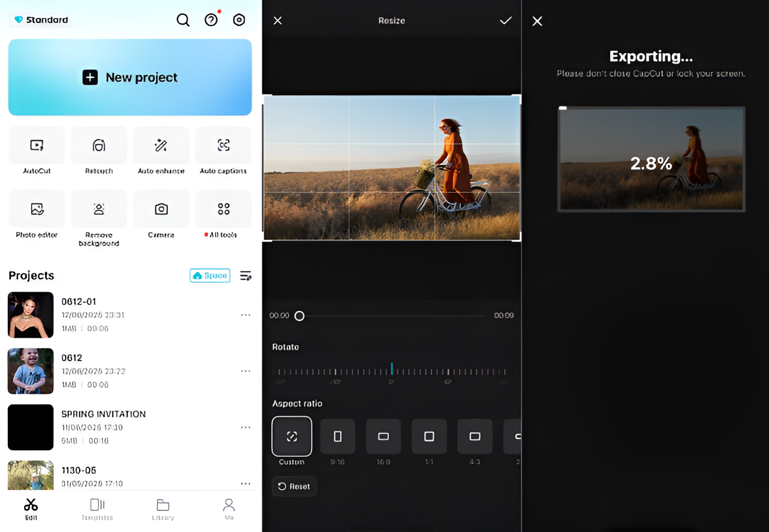This screenshot has width=769, height=532.
Task: Open options menu for project 0612-01
Action: 246,315
